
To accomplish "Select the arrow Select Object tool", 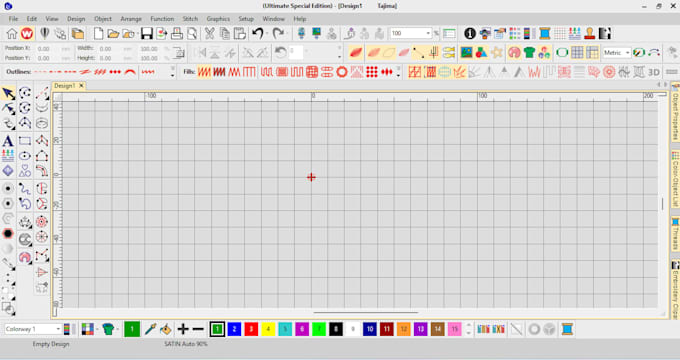I will (8, 93).
